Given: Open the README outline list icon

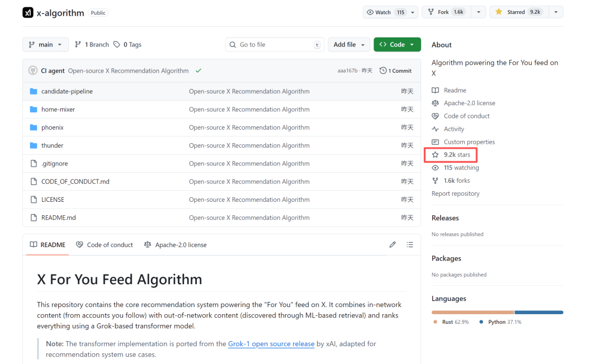Looking at the screenshot, I should (x=410, y=245).
